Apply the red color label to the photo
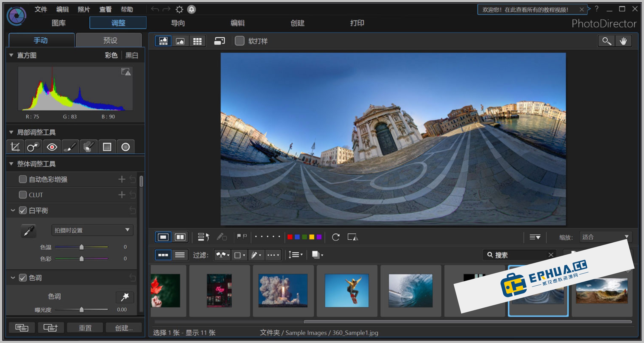This screenshot has height=343, width=644. click(x=290, y=237)
